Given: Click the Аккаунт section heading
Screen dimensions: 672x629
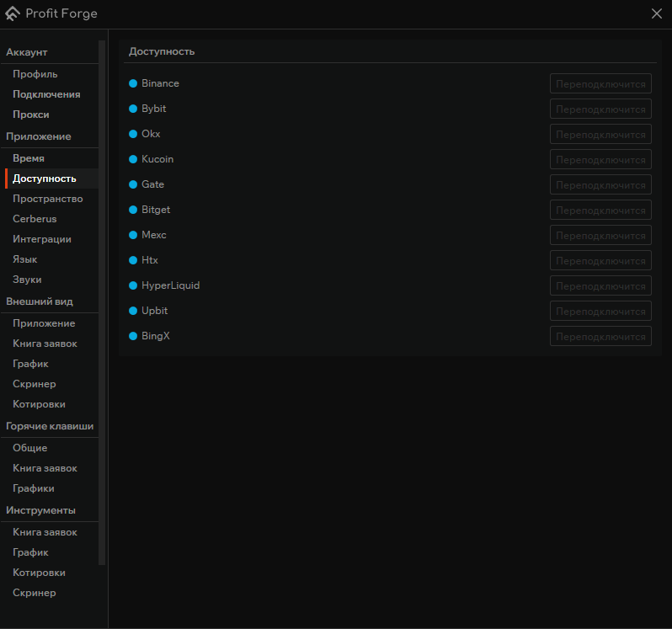Looking at the screenshot, I should (27, 52).
